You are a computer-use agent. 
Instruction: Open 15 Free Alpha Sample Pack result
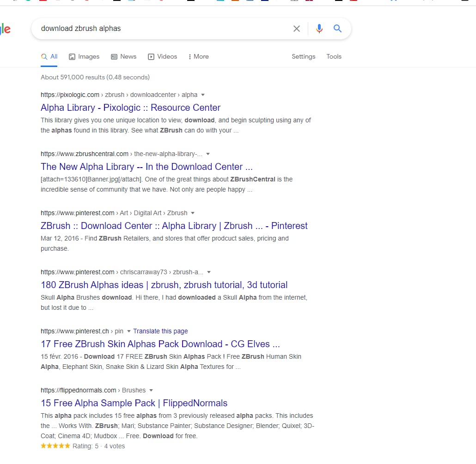pos(134,404)
